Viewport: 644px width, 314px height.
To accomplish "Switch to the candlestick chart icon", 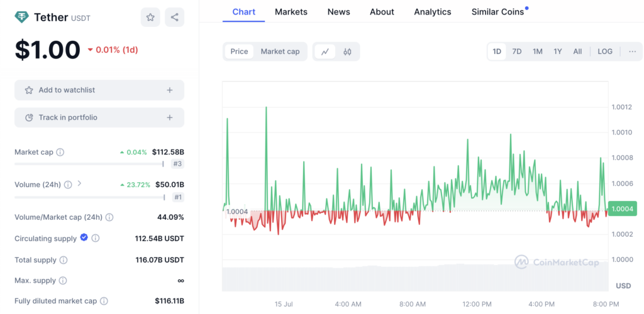I will (x=347, y=51).
